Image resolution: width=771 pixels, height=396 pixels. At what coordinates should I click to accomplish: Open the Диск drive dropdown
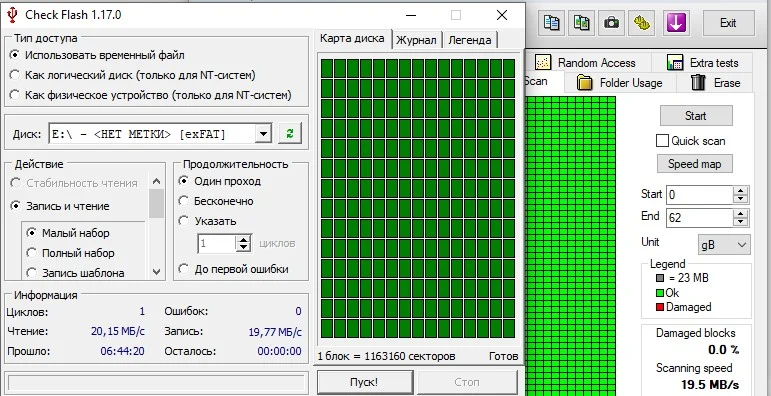(x=264, y=133)
